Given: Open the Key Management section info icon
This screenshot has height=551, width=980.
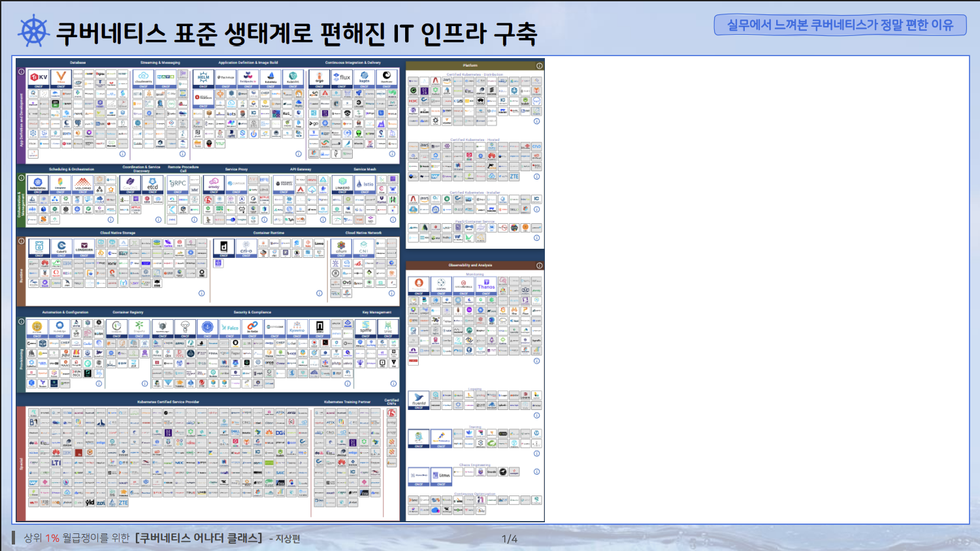Looking at the screenshot, I should tap(393, 383).
